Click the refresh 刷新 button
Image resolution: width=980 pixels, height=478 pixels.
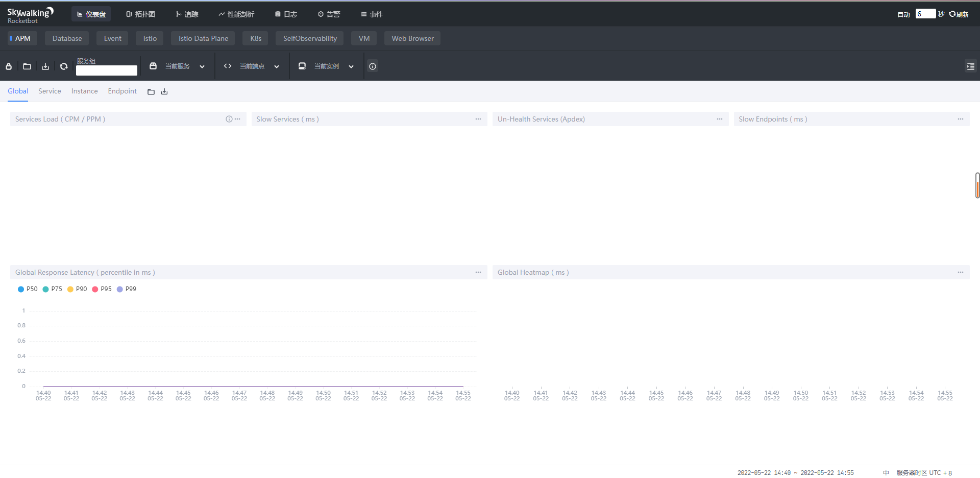click(x=959, y=14)
